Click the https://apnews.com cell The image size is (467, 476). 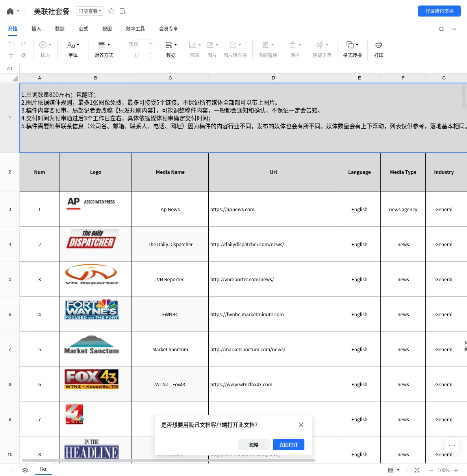click(x=273, y=209)
